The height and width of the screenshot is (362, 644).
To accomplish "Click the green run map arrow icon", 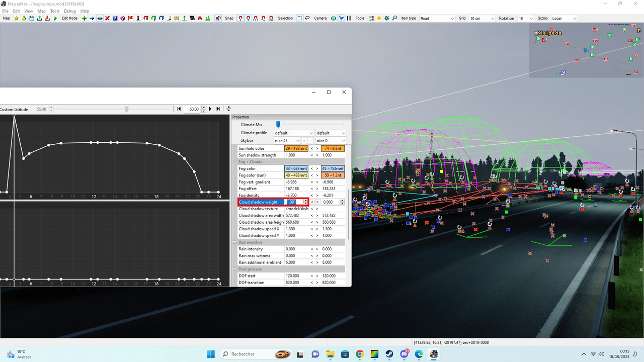I will (x=55, y=18).
